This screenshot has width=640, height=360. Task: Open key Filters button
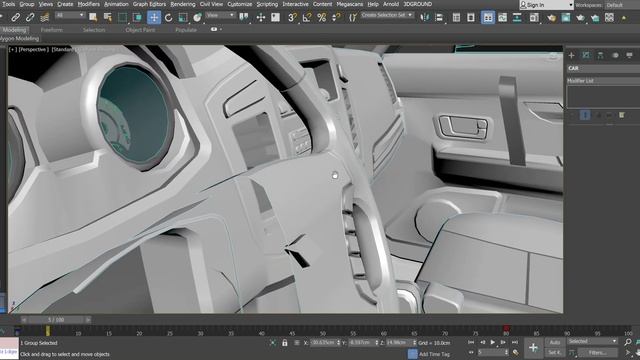coord(598,352)
